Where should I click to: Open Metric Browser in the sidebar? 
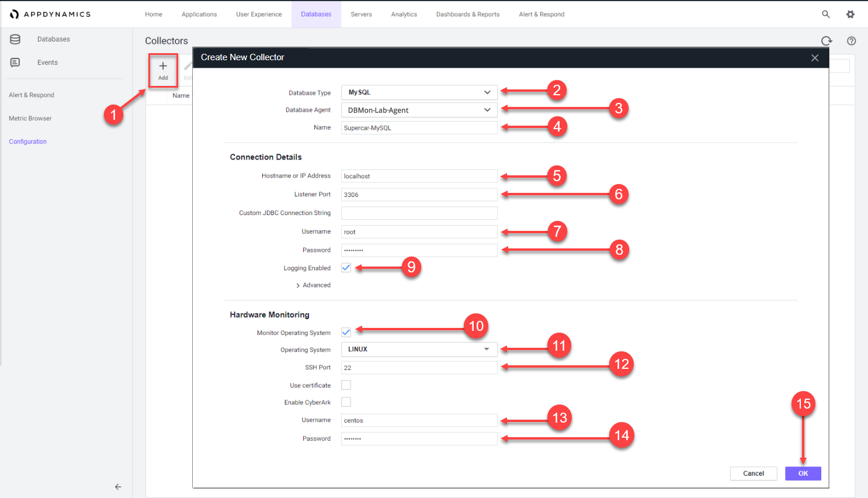(30, 118)
